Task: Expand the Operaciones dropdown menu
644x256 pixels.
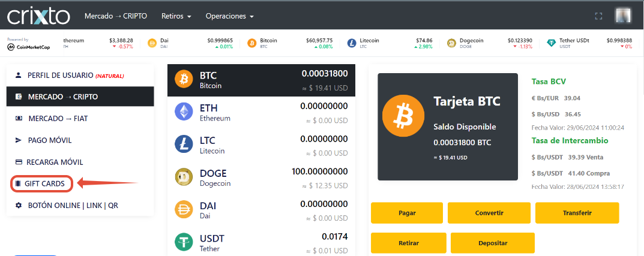Action: [230, 16]
